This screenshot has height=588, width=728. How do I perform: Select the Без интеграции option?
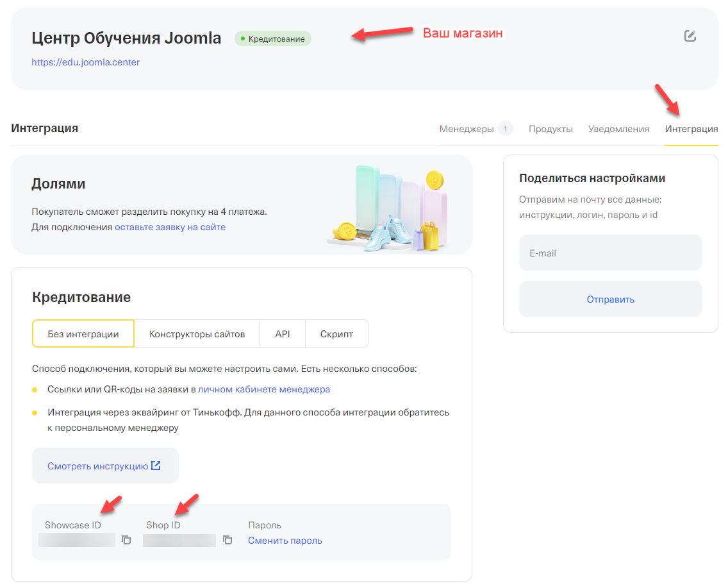(83, 333)
